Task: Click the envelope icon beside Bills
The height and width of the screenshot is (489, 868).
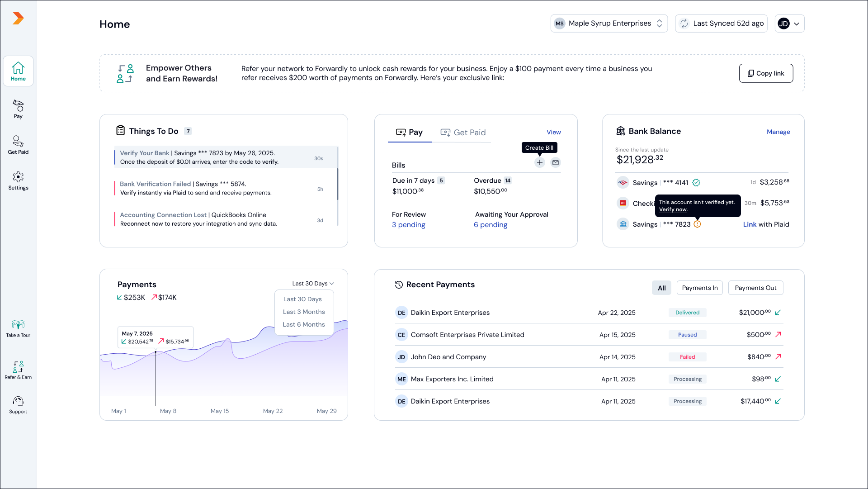Action: [x=556, y=162]
